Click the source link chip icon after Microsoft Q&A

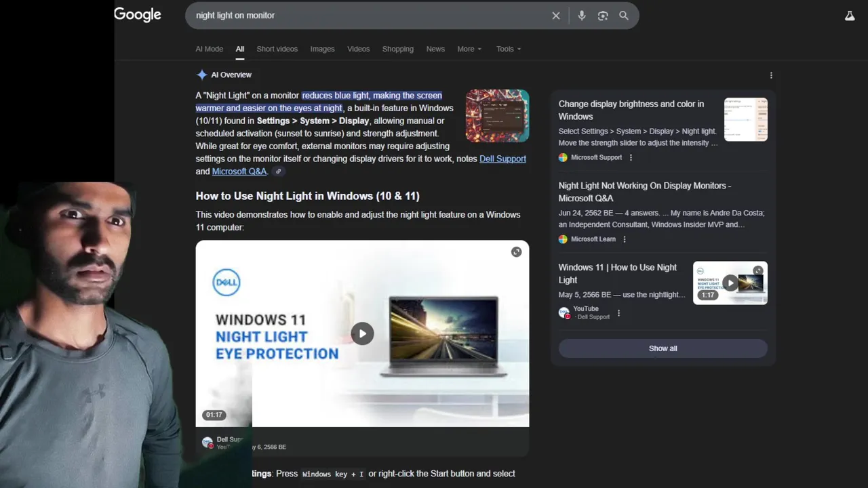(278, 171)
